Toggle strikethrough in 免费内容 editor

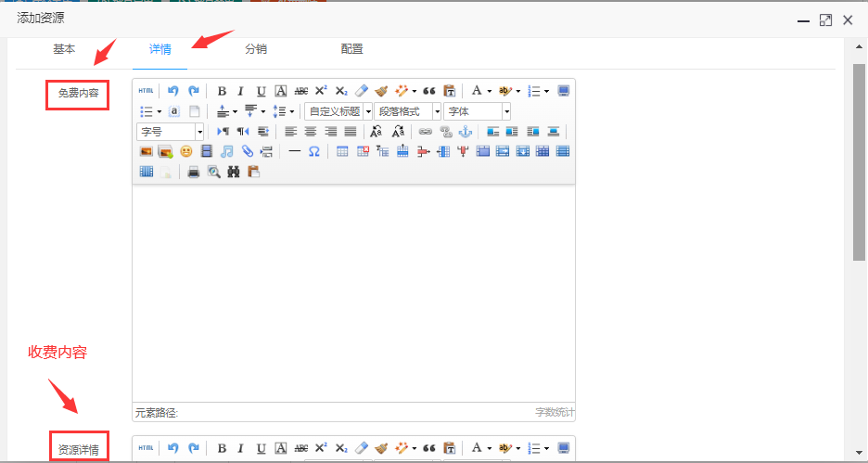click(x=301, y=91)
